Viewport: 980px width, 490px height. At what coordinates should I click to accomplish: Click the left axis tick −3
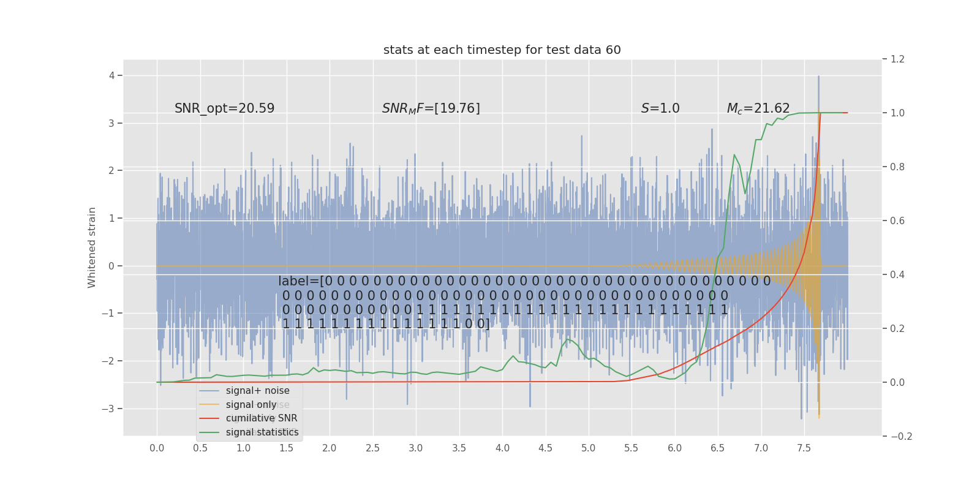tap(108, 409)
